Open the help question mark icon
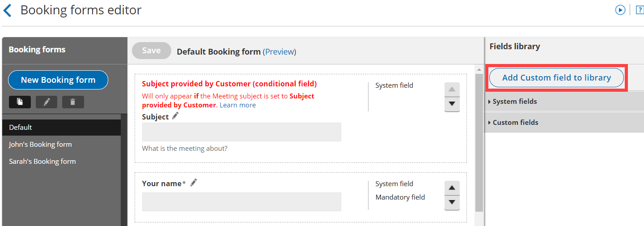The width and height of the screenshot is (644, 226). (640, 10)
